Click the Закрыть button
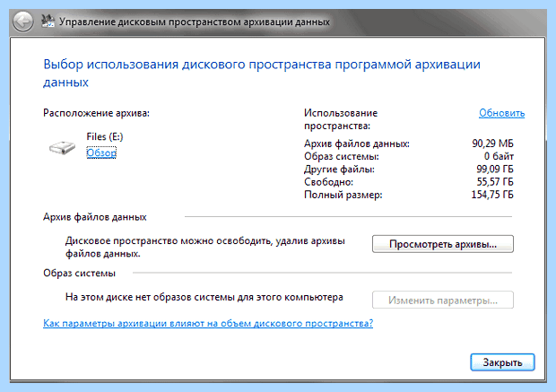The image size is (556, 392). pos(502,362)
